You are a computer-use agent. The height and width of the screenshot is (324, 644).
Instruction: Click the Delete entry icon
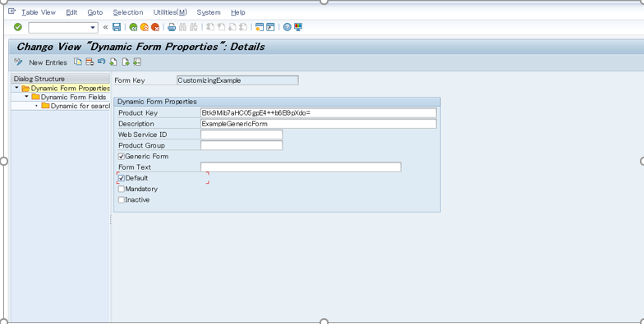[90, 62]
